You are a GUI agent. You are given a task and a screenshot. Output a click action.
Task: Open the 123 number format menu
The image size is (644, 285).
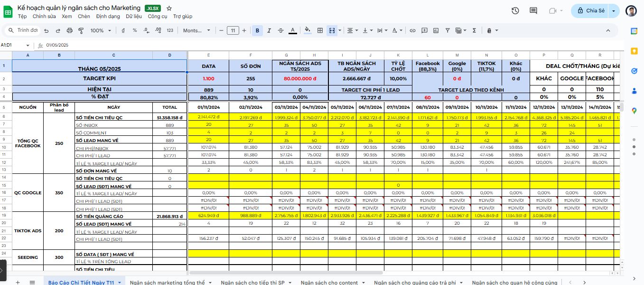pos(170,30)
